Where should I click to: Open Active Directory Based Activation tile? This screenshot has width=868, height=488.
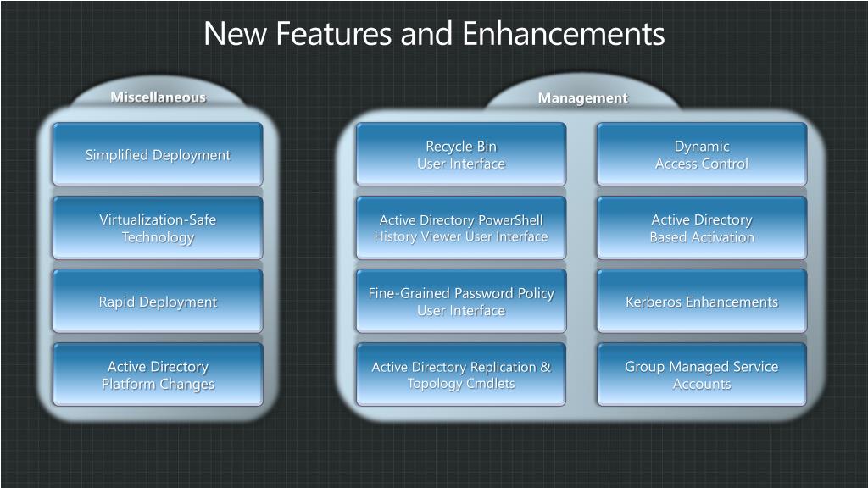tap(702, 228)
